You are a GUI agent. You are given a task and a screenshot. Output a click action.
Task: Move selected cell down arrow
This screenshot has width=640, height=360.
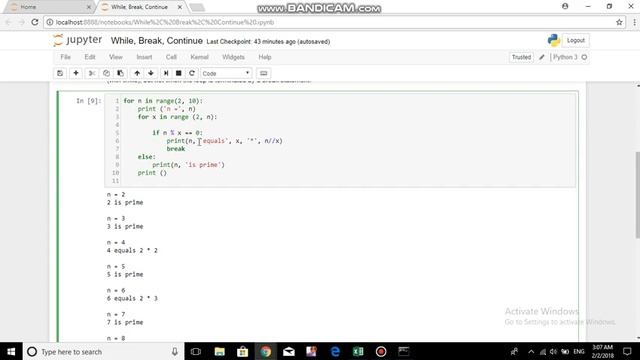[151, 73]
